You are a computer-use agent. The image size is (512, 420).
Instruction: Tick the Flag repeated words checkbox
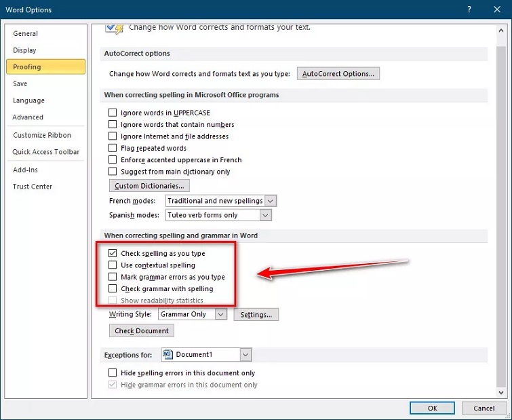(113, 148)
